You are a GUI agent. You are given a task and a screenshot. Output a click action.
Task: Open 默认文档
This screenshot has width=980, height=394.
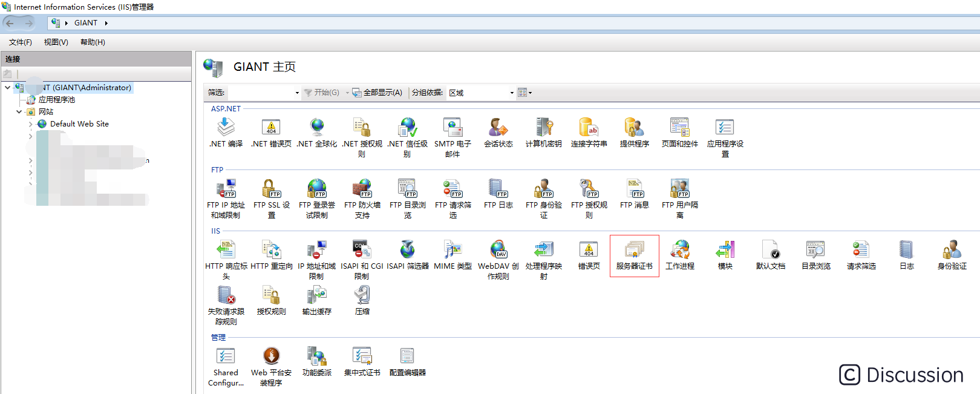(x=770, y=255)
